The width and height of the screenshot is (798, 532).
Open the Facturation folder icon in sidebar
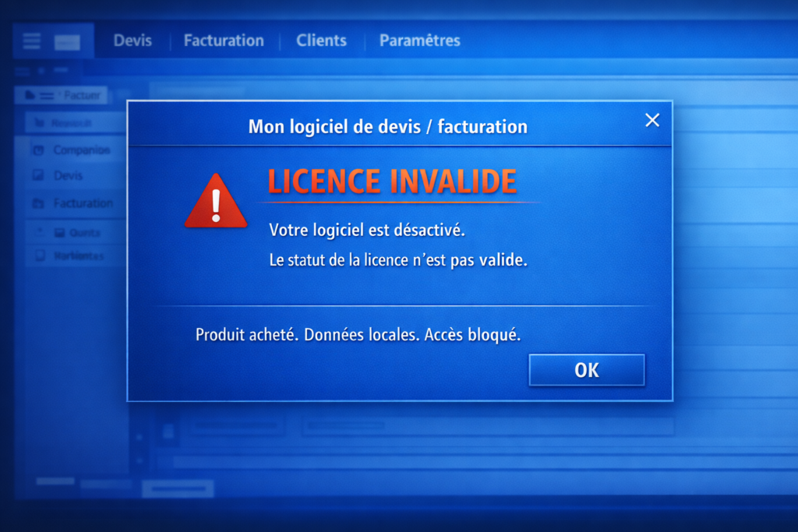click(40, 203)
